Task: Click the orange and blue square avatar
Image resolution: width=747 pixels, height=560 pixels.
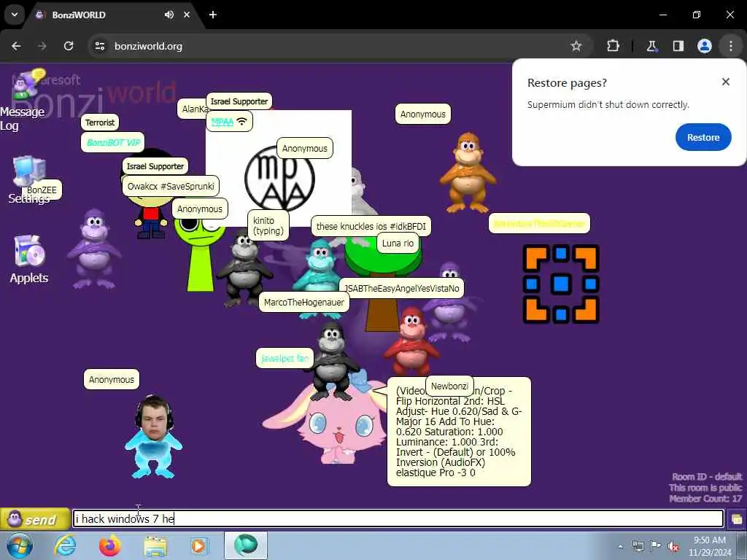Action: click(561, 284)
